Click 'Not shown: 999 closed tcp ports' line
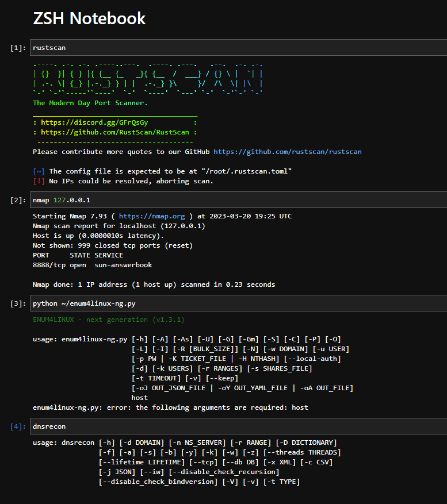Screen dimensions: 447x504 [113, 245]
